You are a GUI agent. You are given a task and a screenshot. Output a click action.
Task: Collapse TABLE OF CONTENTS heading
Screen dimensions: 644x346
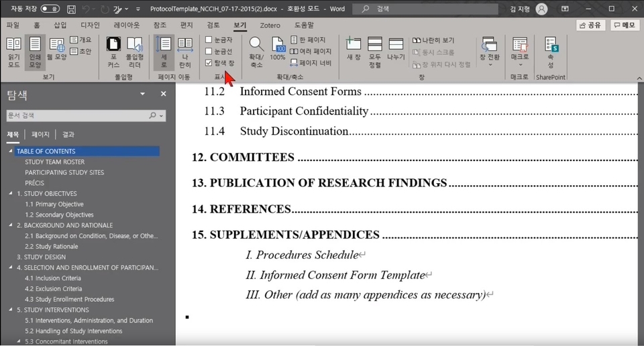[x=11, y=151]
